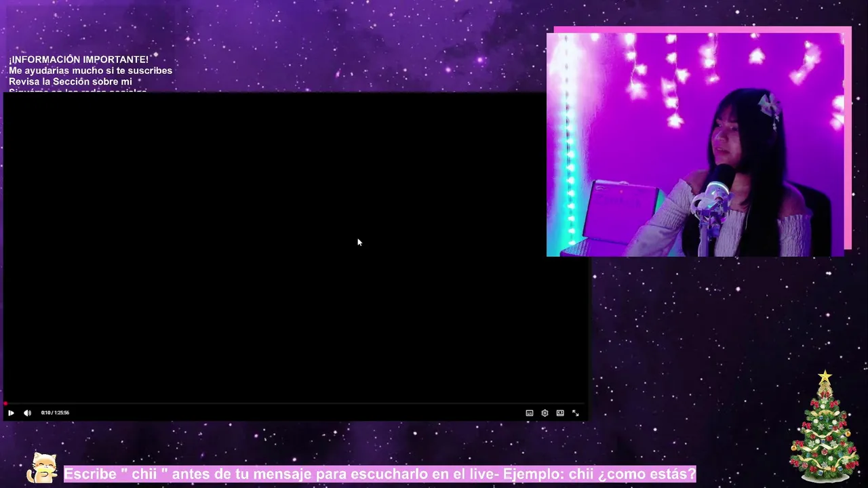The height and width of the screenshot is (488, 868).
Task: Click the cat mascot icon beside the banner
Action: click(43, 468)
